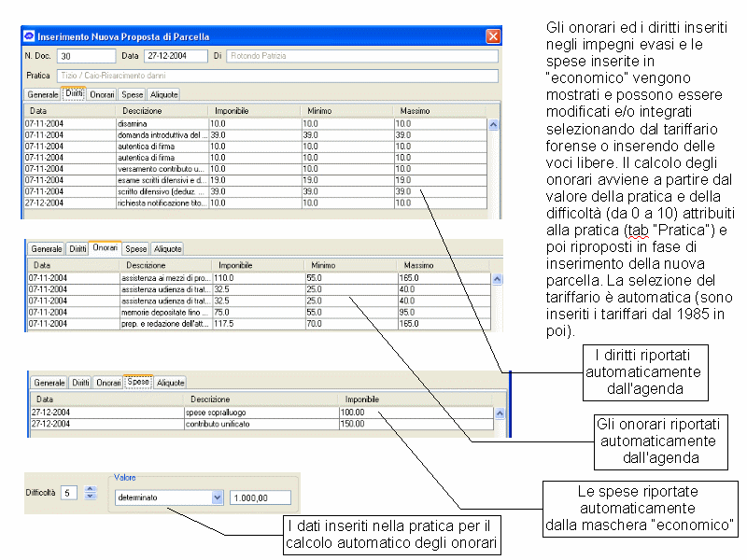Screen dimensions: 747x560
Task: Open the Diritti tab in the middle panel
Action: click(x=78, y=249)
